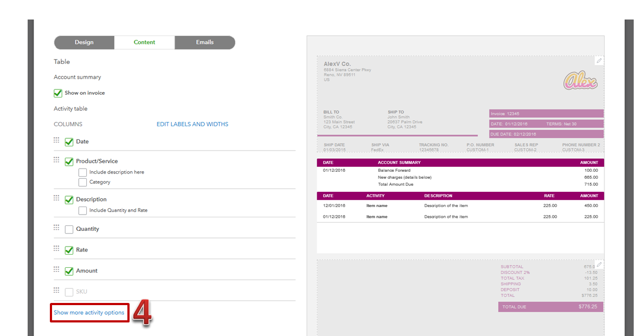Viewport: 644px width, 336px height.
Task: Click the drag handle beside Product/Service
Action: pyautogui.click(x=56, y=159)
